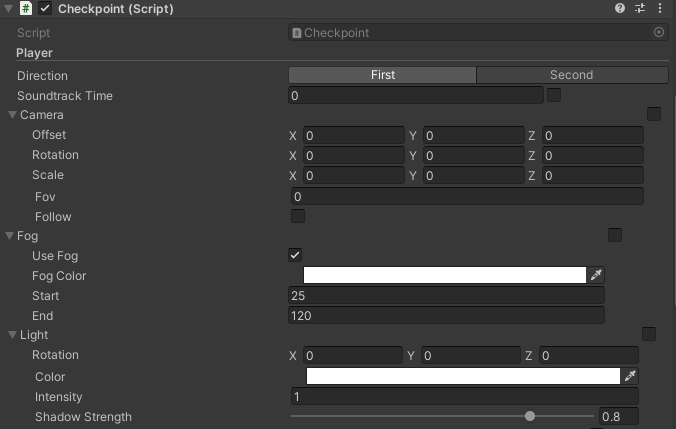Collapse the Camera section foldout
The height and width of the screenshot is (429, 676).
pyautogui.click(x=12, y=115)
